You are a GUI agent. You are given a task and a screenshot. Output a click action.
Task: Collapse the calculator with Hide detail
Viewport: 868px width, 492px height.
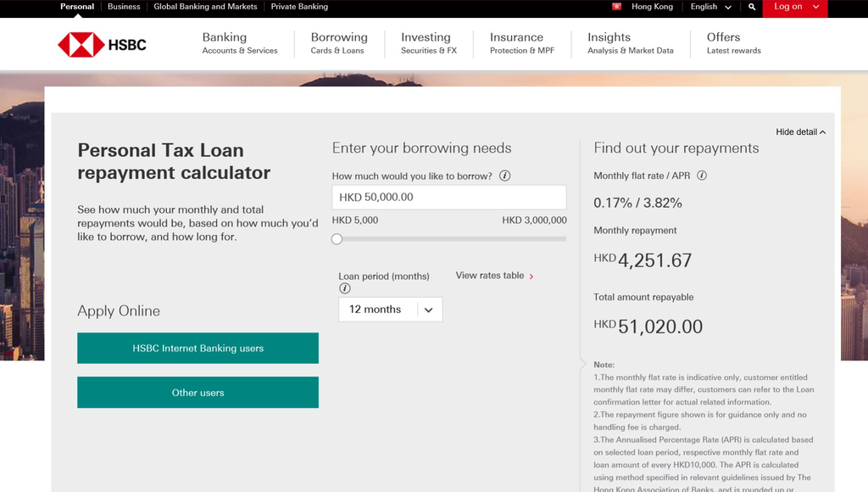point(800,131)
